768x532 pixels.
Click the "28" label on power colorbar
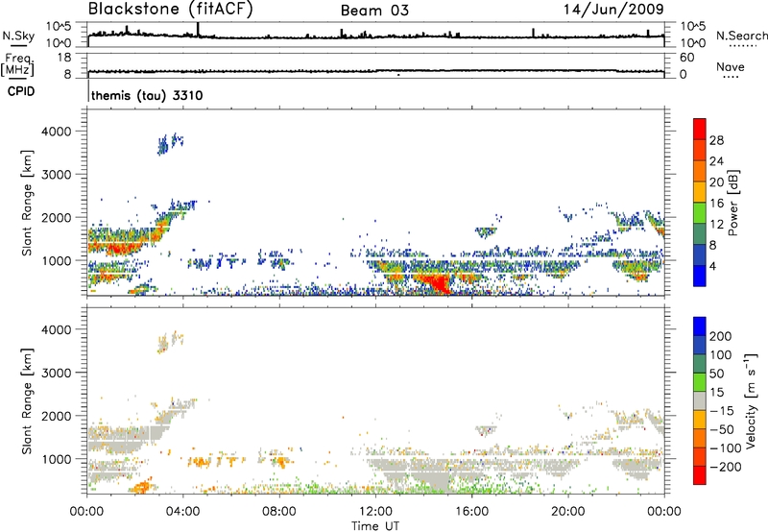tap(716, 140)
